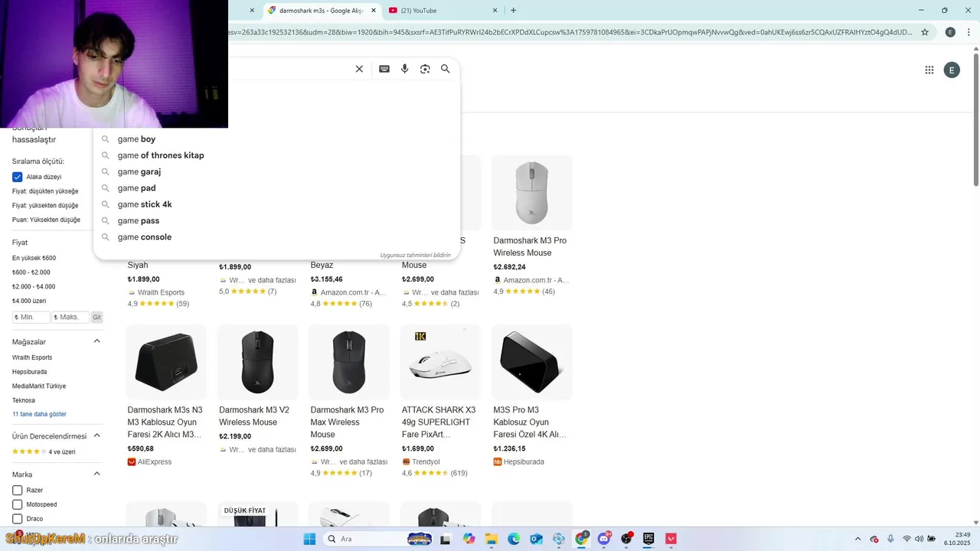Filter price En yüksek ₺600
The width and height of the screenshot is (980, 551).
click(34, 259)
